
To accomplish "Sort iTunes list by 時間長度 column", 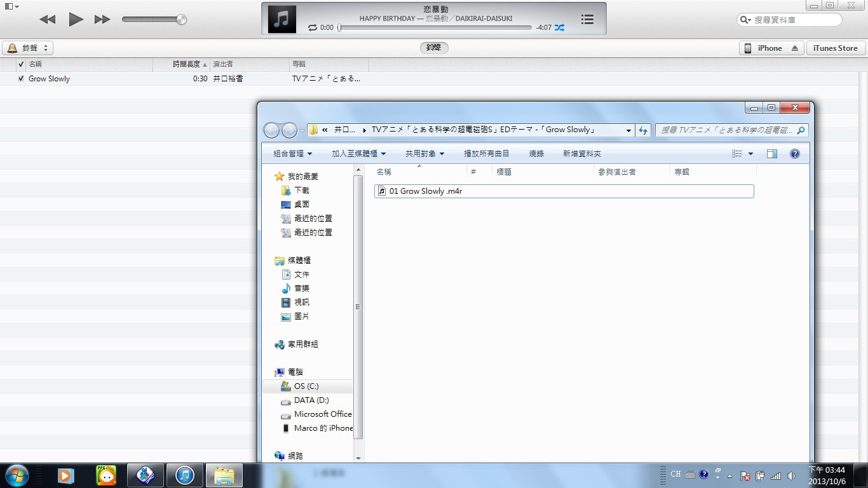I will click(x=182, y=64).
